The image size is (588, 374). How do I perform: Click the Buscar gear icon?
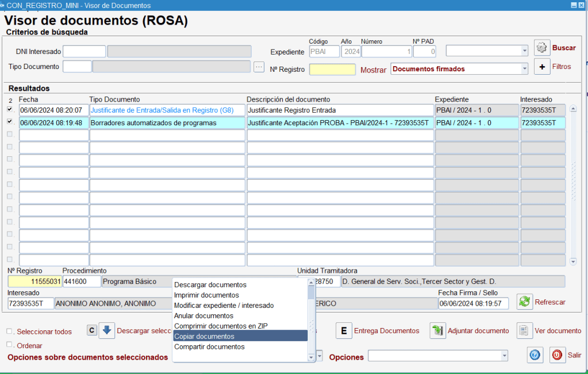point(542,48)
